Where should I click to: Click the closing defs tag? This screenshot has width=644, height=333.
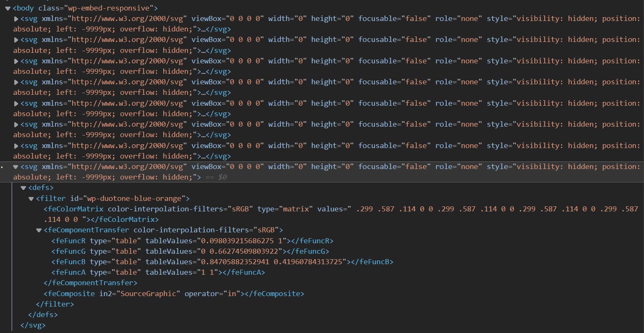click(43, 315)
